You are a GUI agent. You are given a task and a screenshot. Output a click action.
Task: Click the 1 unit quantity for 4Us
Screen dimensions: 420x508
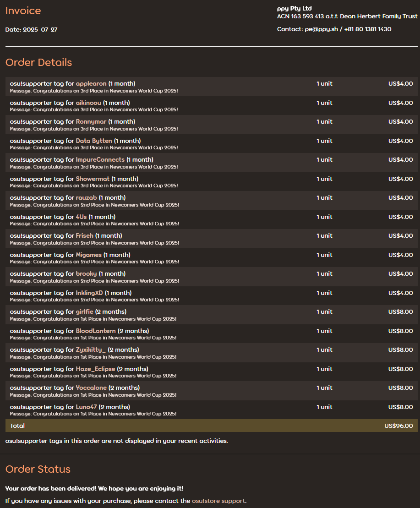click(x=324, y=217)
